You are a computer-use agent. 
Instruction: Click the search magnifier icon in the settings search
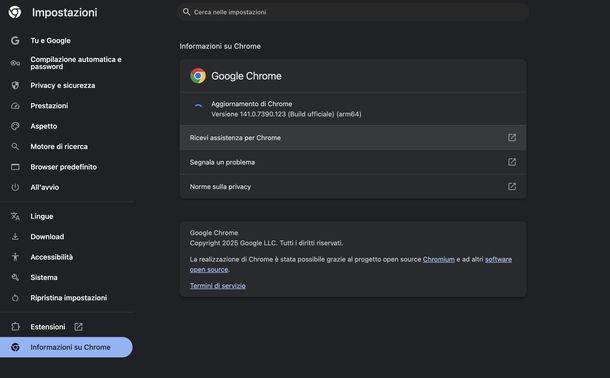tap(187, 12)
